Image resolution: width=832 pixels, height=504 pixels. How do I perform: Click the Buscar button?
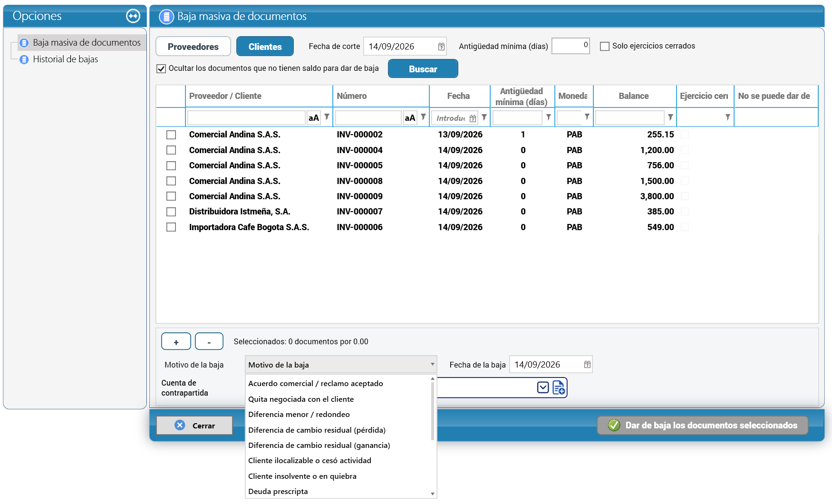point(423,68)
